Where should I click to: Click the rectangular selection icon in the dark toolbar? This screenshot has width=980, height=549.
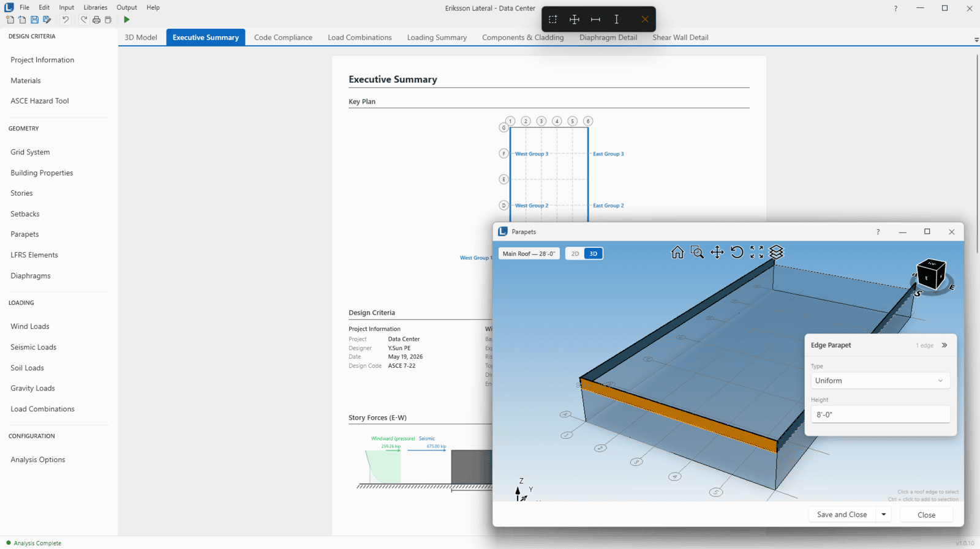pos(552,20)
